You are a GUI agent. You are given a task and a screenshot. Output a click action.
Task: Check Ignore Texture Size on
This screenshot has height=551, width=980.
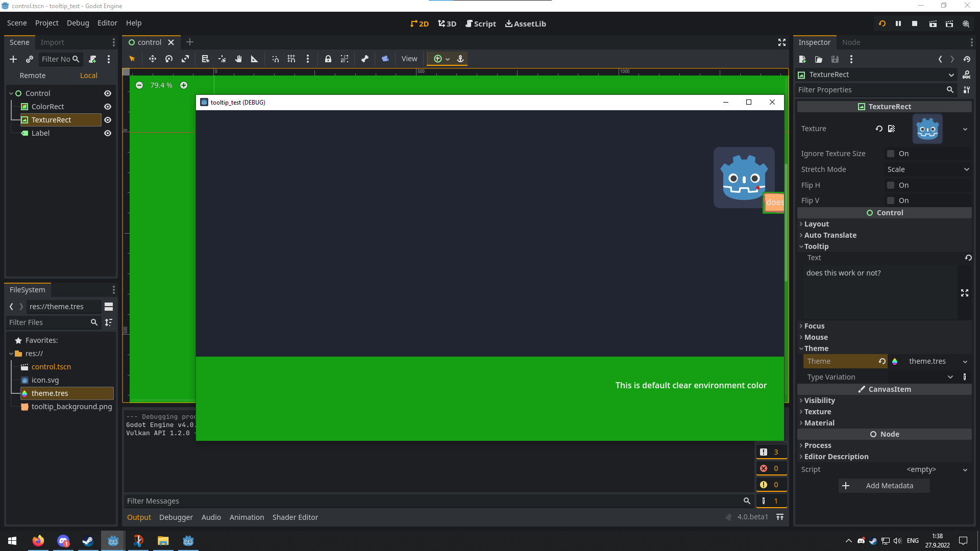pos(890,153)
